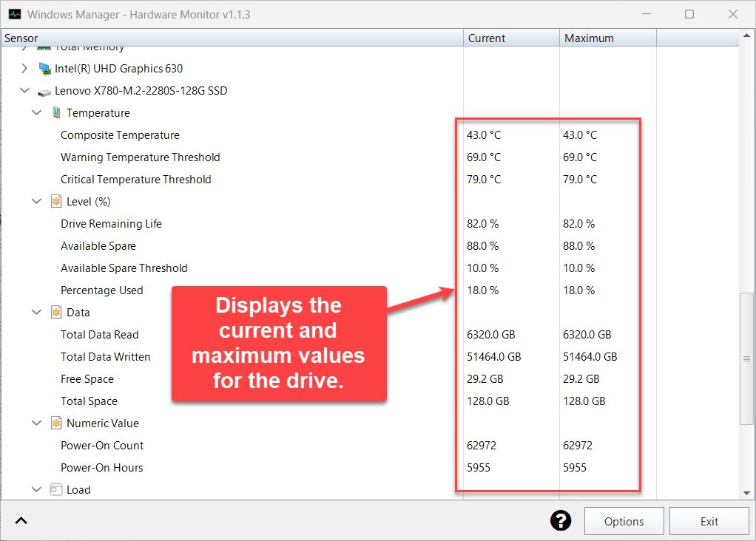This screenshot has height=541, width=756.
Task: Collapse the Temperature section
Action: pyautogui.click(x=37, y=112)
